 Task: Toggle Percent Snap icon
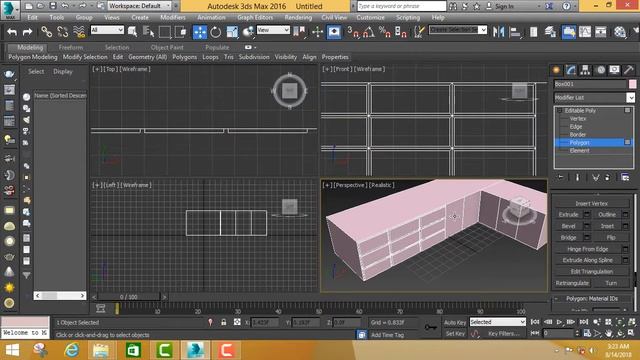click(x=384, y=32)
